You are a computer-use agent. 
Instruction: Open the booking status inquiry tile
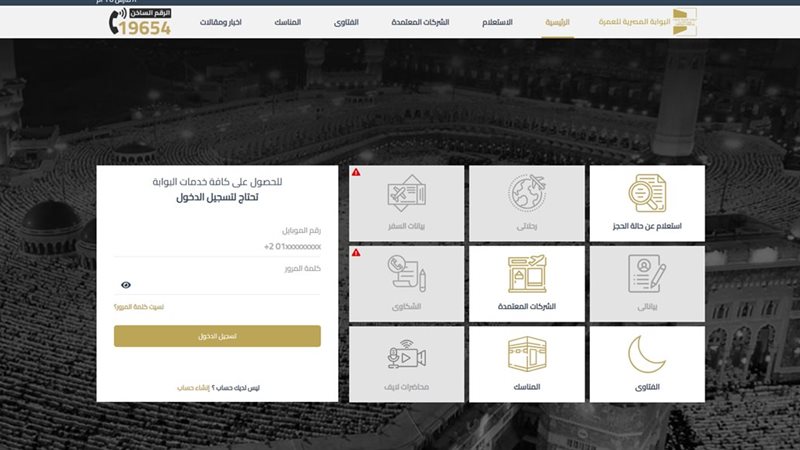(647, 203)
